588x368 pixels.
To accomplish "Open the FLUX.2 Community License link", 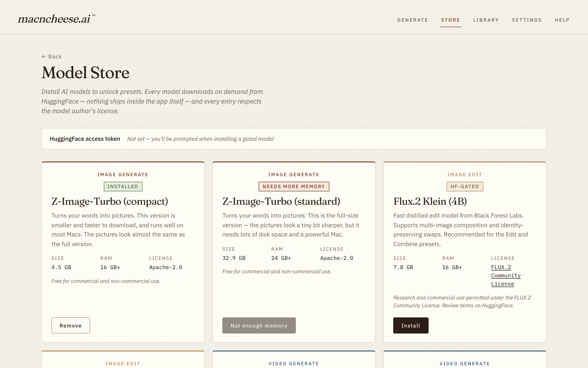I will (x=506, y=276).
